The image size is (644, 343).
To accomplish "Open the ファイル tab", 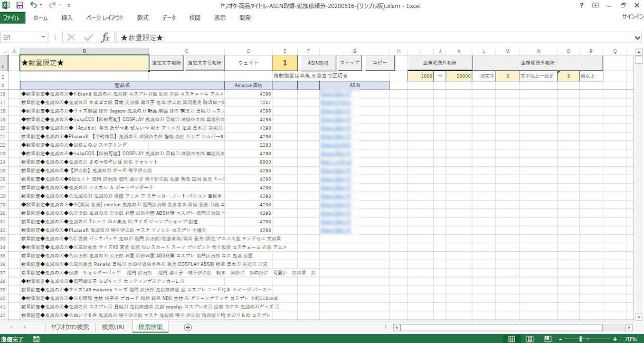I will pos(12,17).
